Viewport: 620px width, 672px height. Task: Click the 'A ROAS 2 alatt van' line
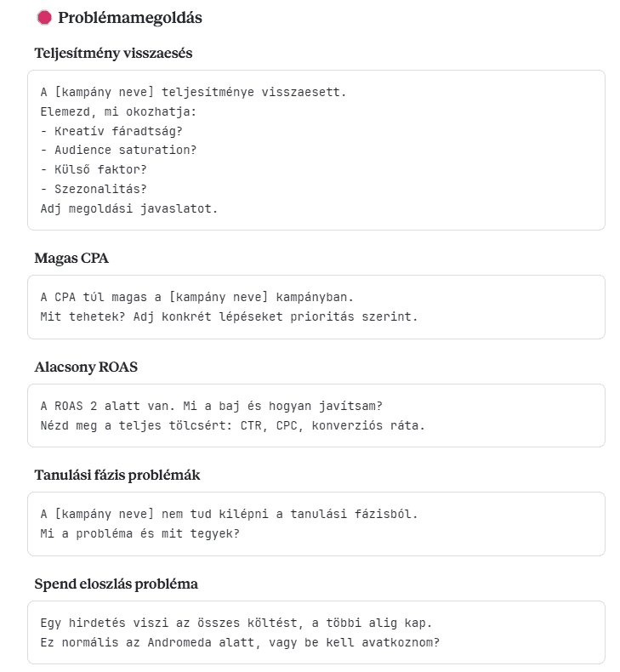[x=218, y=406]
